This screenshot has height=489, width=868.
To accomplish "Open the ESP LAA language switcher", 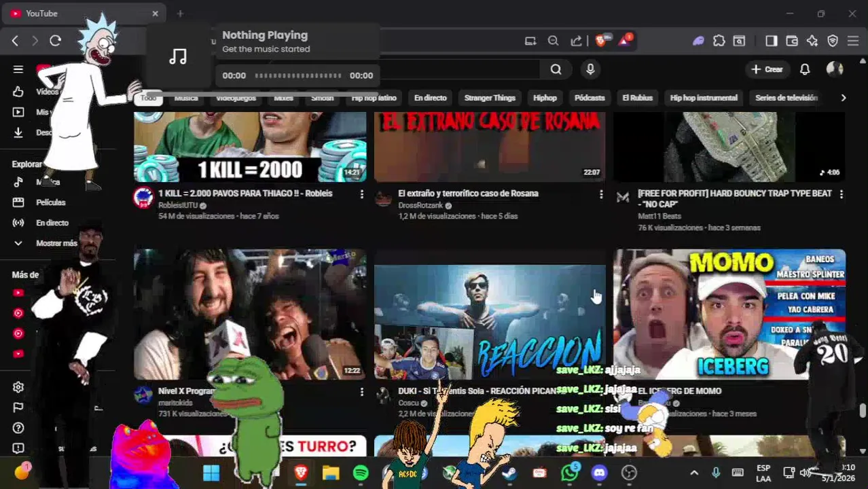I will (x=763, y=473).
